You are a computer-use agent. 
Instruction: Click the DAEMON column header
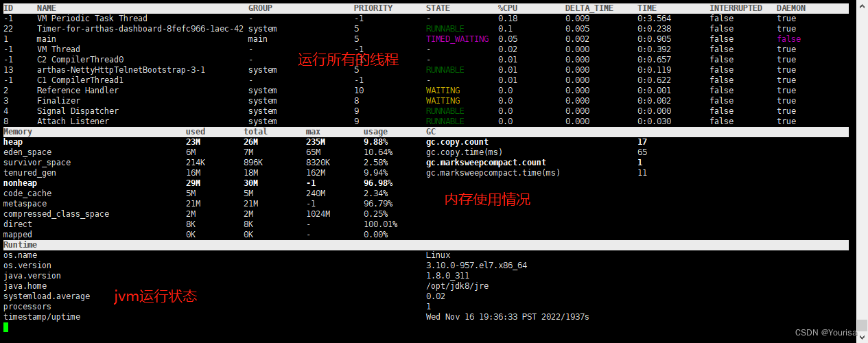(x=791, y=8)
